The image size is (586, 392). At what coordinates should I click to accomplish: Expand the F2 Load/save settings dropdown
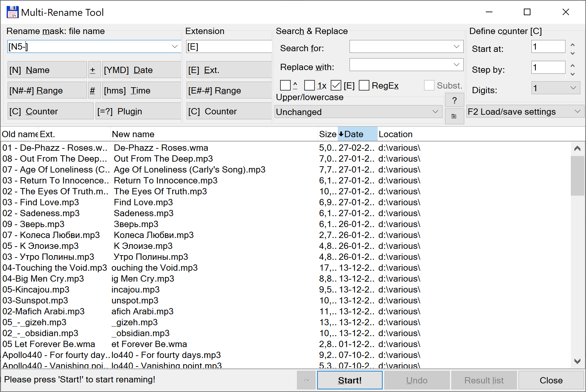(x=578, y=111)
